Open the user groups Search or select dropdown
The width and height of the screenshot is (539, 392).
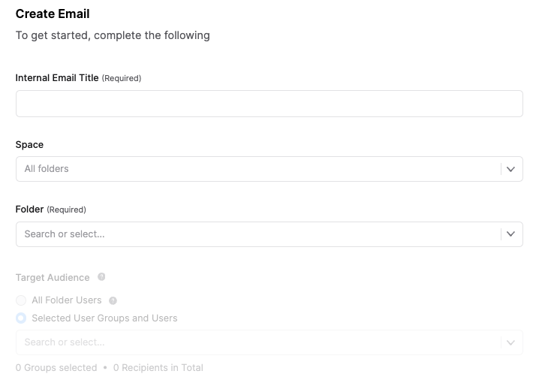click(x=269, y=342)
